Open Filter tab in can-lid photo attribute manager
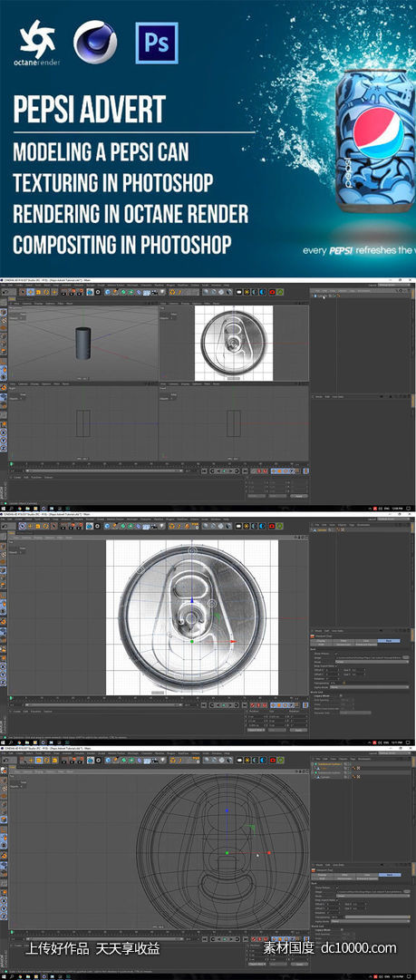 343,641
